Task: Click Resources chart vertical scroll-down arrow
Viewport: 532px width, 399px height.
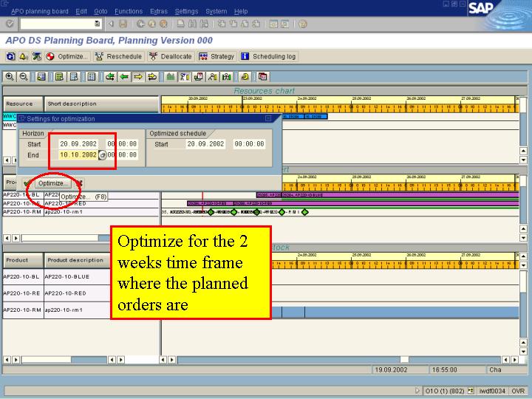Action: click(x=523, y=160)
